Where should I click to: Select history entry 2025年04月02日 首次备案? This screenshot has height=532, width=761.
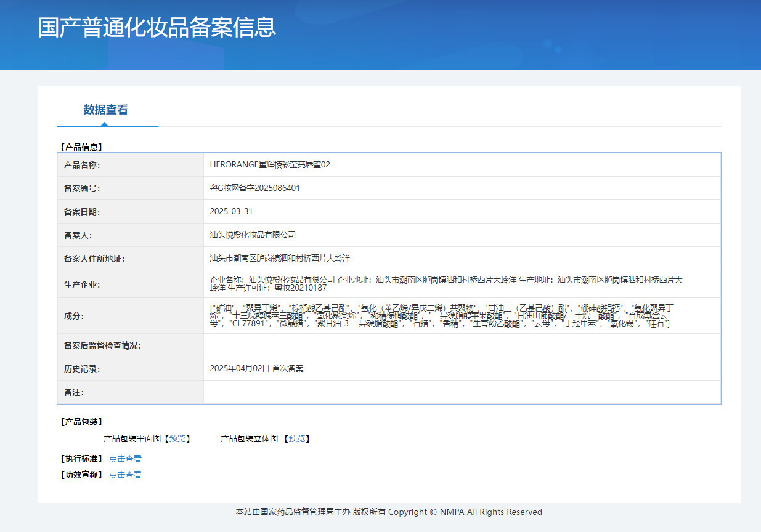click(x=256, y=368)
